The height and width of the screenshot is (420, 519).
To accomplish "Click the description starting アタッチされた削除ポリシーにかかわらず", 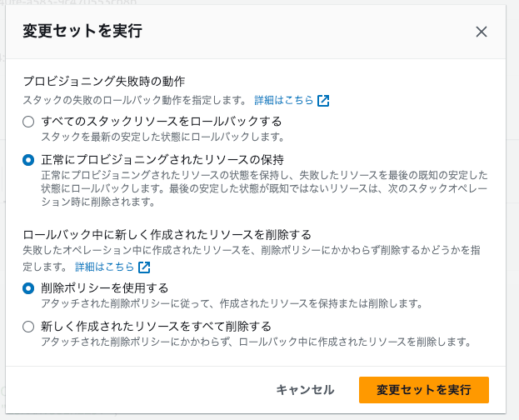I will (250, 341).
